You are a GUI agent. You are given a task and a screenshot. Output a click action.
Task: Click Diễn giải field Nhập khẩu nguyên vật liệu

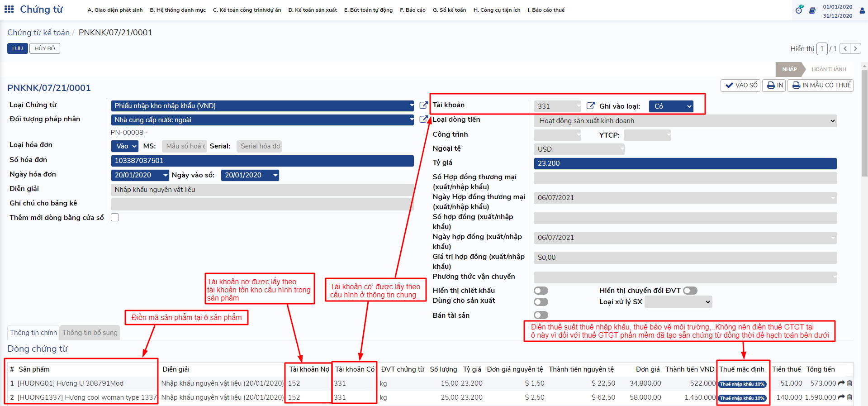click(262, 190)
